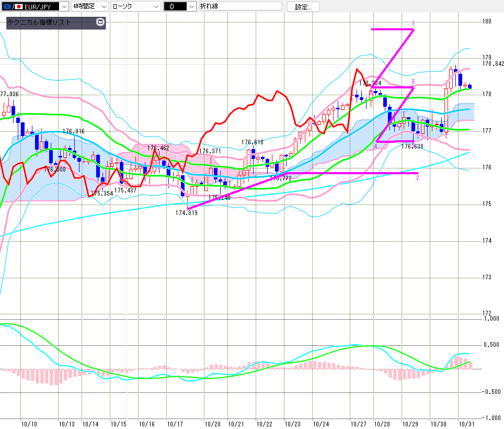Image resolution: width=504 pixels, height=429 pixels.
Task: Click the 10/24 date on time axis
Action: coord(321,424)
